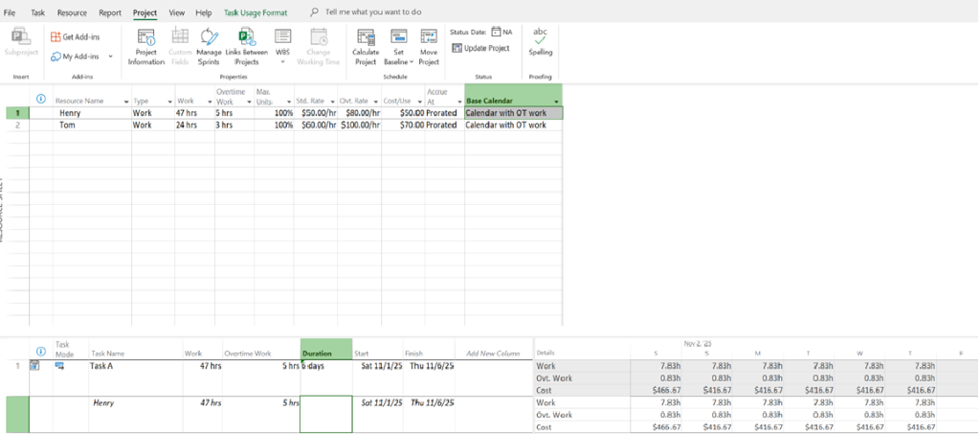The height and width of the screenshot is (434, 980).
Task: Select Tom's Calendar with OT work cell
Action: (513, 126)
